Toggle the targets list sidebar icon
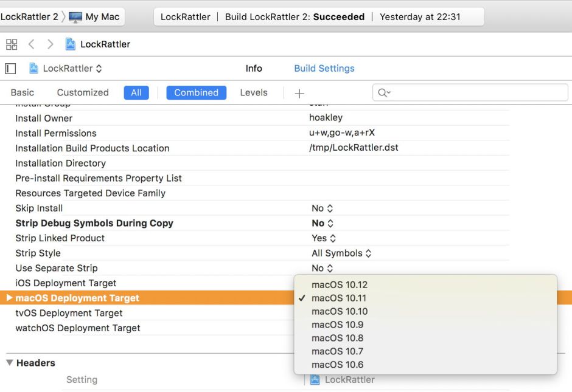 10,69
